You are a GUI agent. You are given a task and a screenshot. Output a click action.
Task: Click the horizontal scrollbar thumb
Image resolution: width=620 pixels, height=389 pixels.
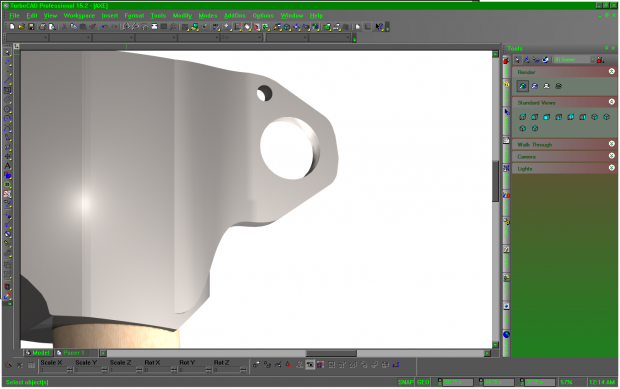pos(331,353)
